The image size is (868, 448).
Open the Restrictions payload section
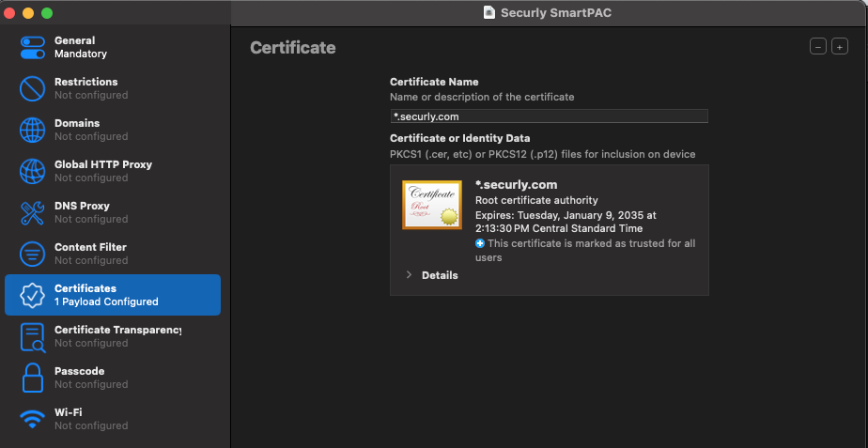[x=113, y=88]
